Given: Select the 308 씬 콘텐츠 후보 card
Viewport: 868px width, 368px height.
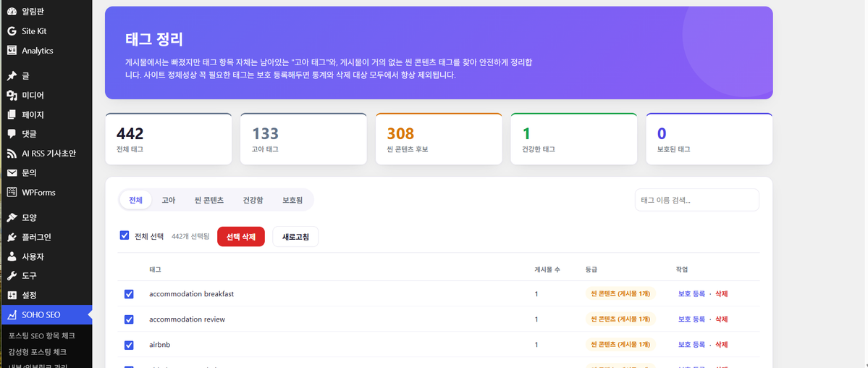Looking at the screenshot, I should coord(439,138).
